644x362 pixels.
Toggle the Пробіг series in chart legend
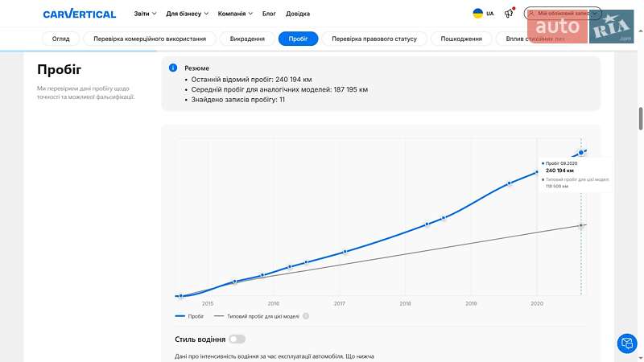click(190, 316)
